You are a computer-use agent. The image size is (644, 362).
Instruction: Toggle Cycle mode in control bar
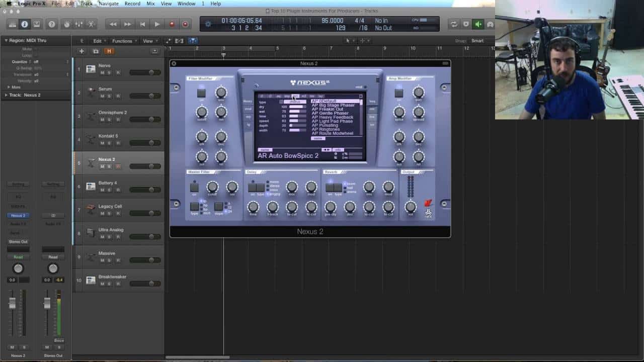pos(454,24)
